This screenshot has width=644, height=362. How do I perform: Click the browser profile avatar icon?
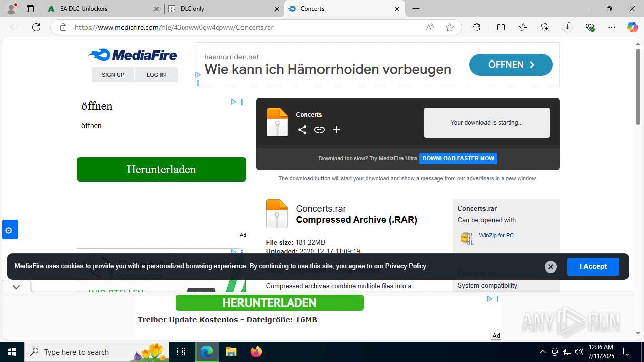pyautogui.click(x=11, y=8)
